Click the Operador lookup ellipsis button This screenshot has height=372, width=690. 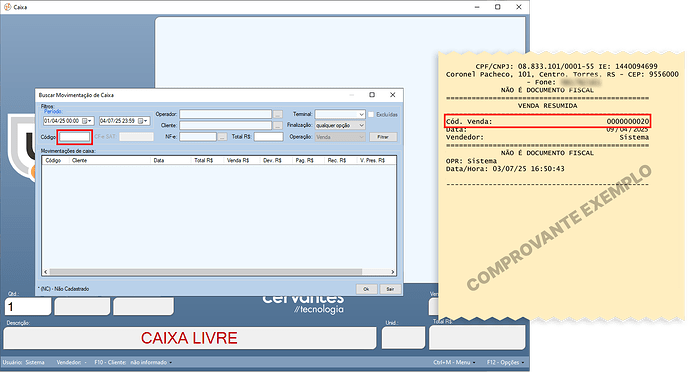pyautogui.click(x=278, y=114)
